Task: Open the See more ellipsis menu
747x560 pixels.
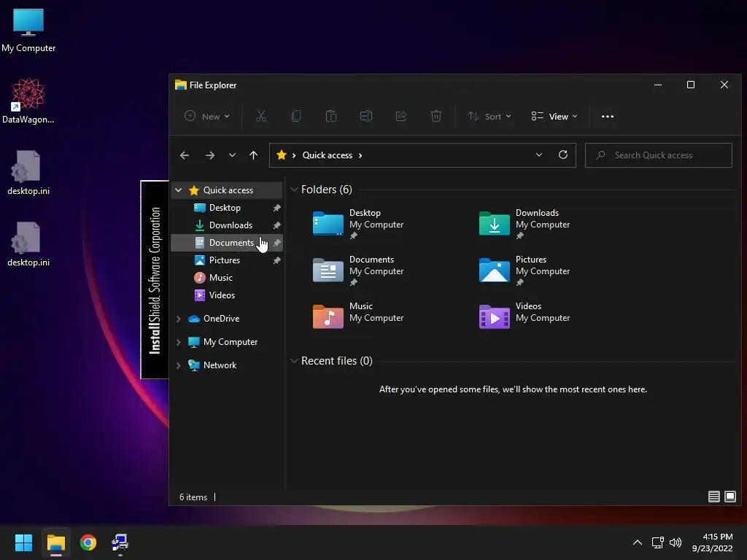Action: pos(608,116)
